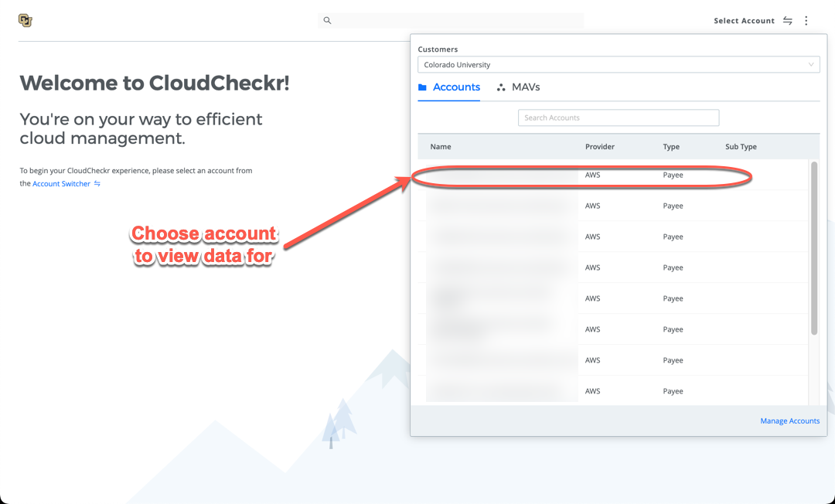The image size is (835, 504).
Task: Click the folder icon beside Accounts
Action: point(422,87)
